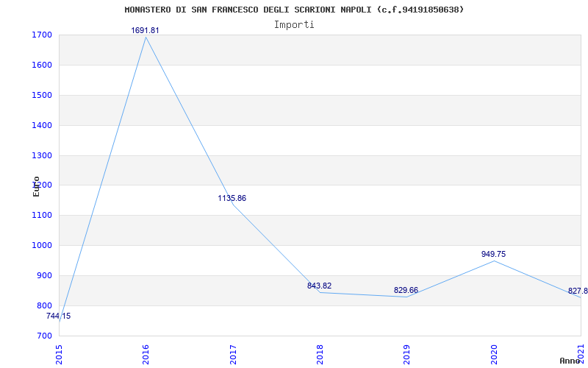Click the 1700 y-axis value

pos(42,35)
